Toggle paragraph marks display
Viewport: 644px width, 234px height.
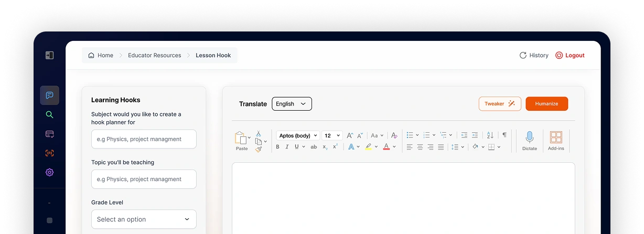(505, 135)
